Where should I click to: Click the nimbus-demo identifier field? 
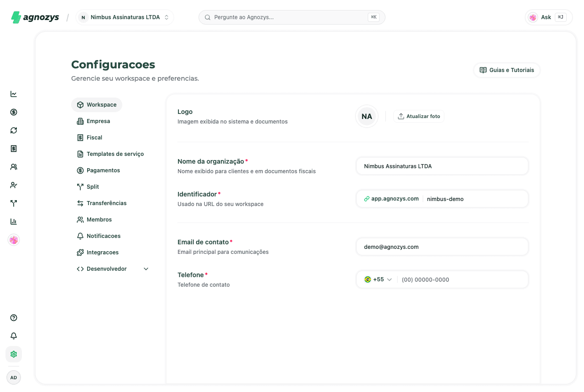tap(474, 199)
